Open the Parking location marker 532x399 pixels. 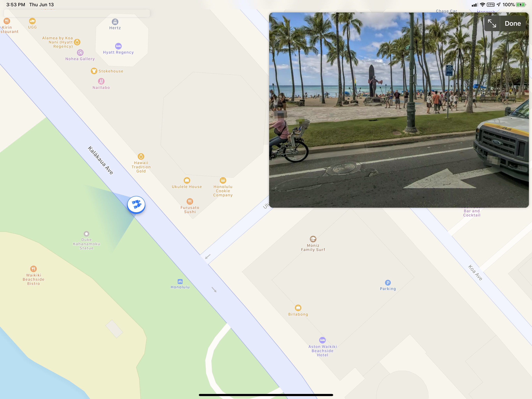click(388, 282)
